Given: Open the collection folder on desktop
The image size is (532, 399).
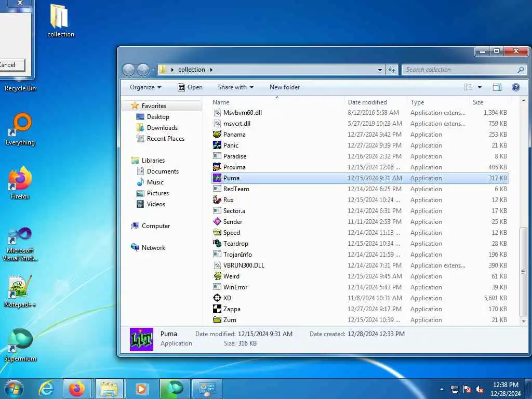Looking at the screenshot, I should tap(60, 20).
